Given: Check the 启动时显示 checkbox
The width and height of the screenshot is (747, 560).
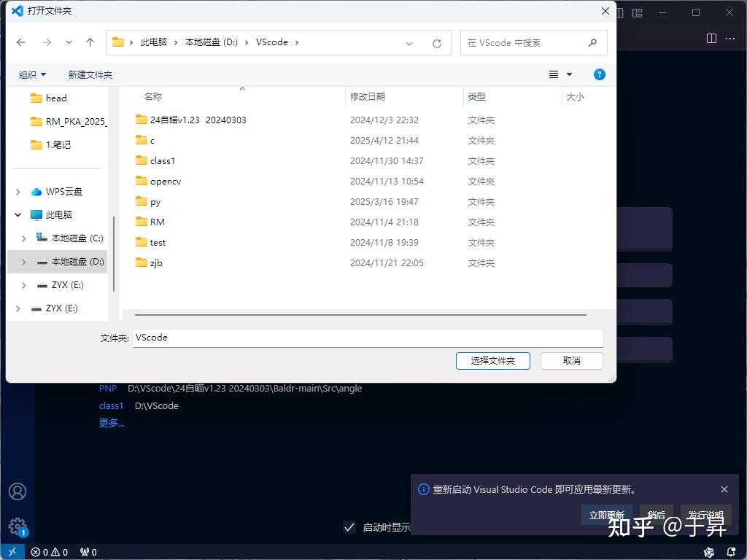Looking at the screenshot, I should pos(349,528).
